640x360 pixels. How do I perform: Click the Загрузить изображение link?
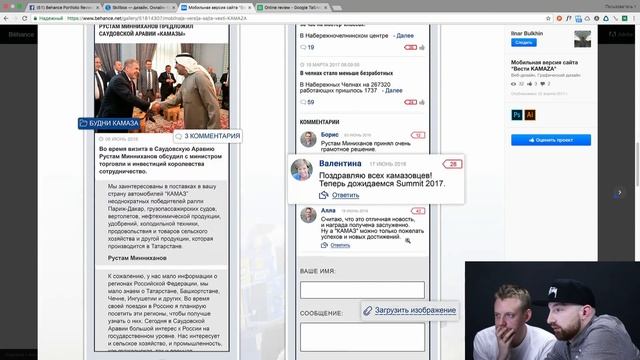point(415,310)
